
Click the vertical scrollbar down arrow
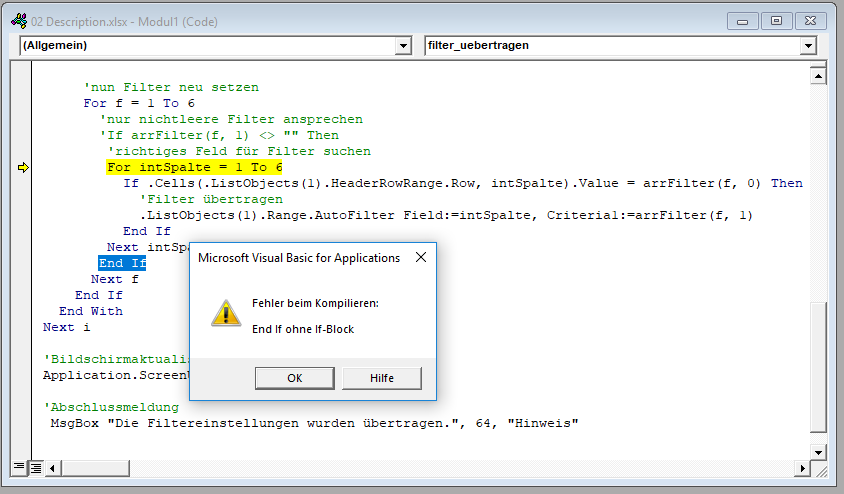point(818,450)
